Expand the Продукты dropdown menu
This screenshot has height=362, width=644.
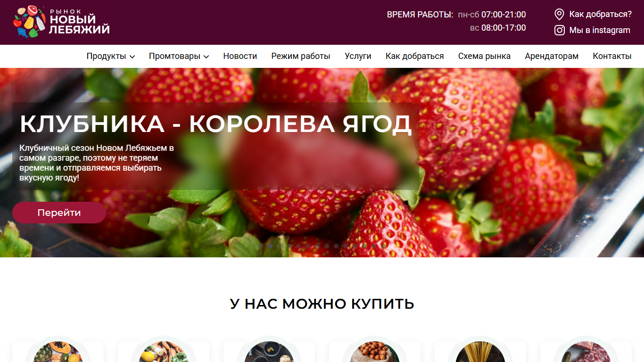tap(111, 56)
